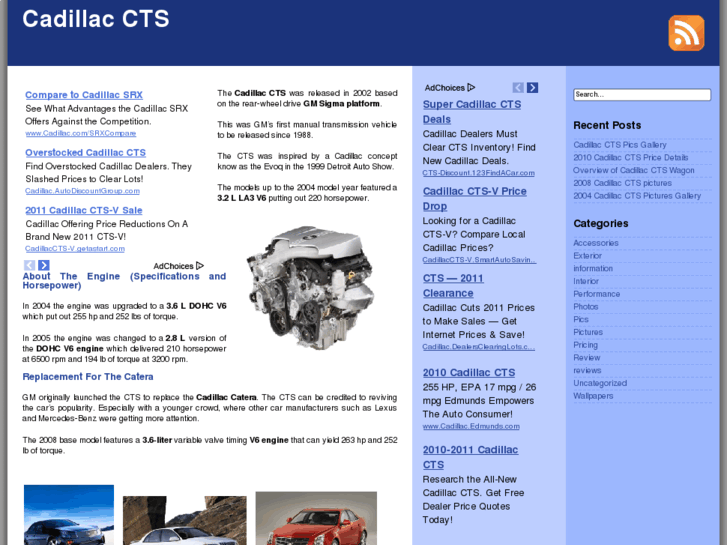Open the information category
The image size is (727, 545).
tap(593, 269)
